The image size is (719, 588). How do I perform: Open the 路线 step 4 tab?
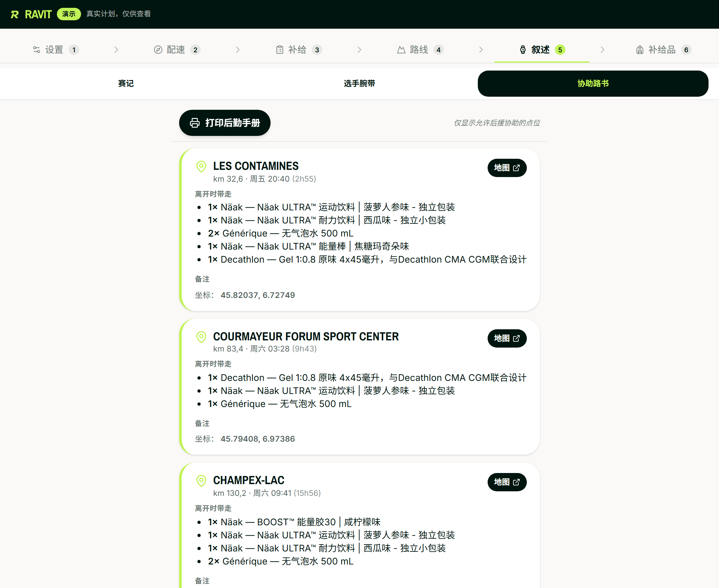coord(421,50)
